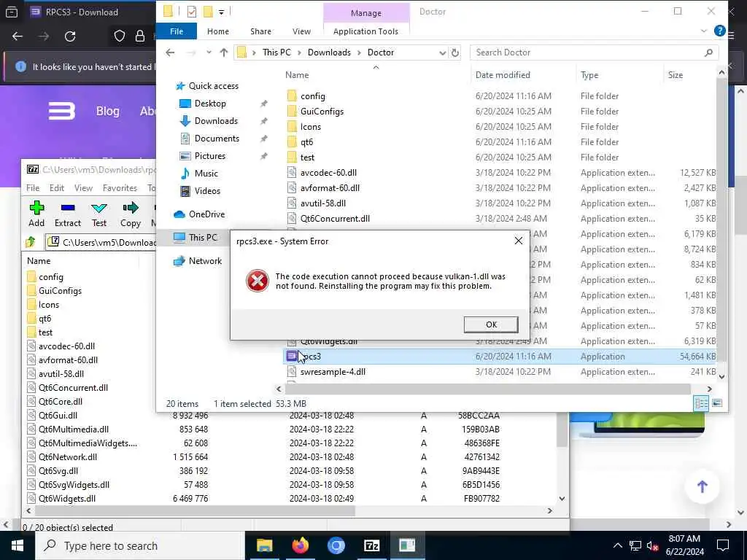Viewport: 747px width, 560px height.
Task: Click scroll-to-top arrow on RPCS3 page
Action: [702, 486]
